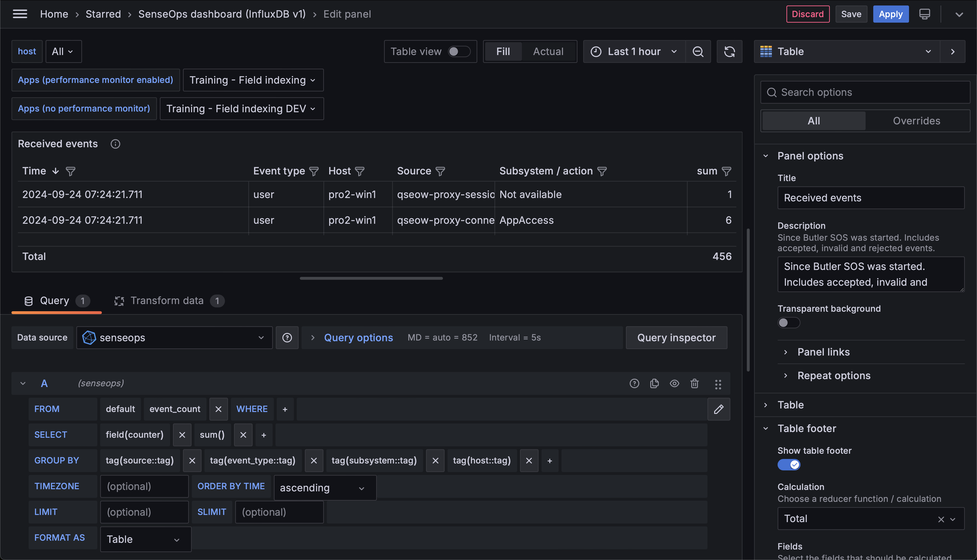Image resolution: width=977 pixels, height=560 pixels.
Task: Enable kiosk mode via the monitor icon
Action: tap(924, 14)
